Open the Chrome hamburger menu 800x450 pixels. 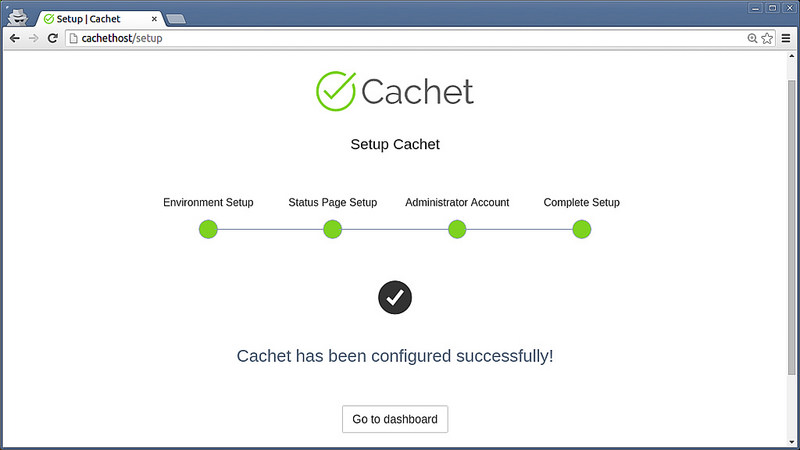[x=786, y=38]
